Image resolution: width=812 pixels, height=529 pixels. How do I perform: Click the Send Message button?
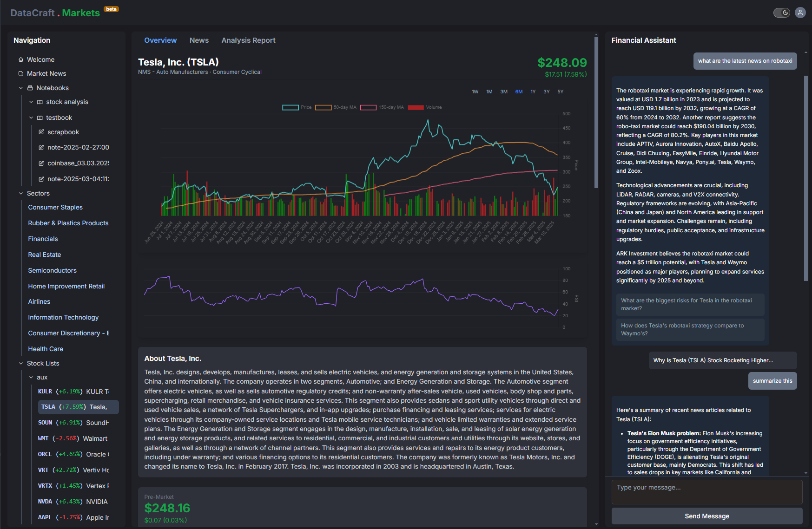(x=707, y=516)
